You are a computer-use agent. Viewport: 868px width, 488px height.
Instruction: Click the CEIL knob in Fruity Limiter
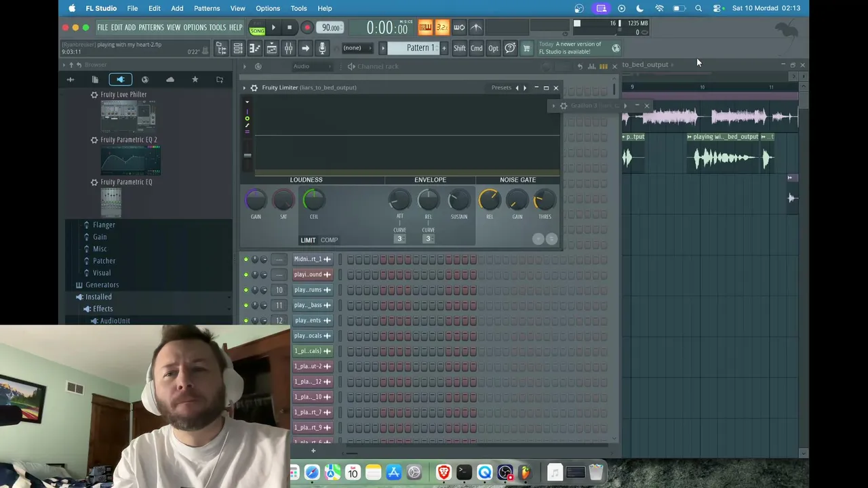[313, 200]
